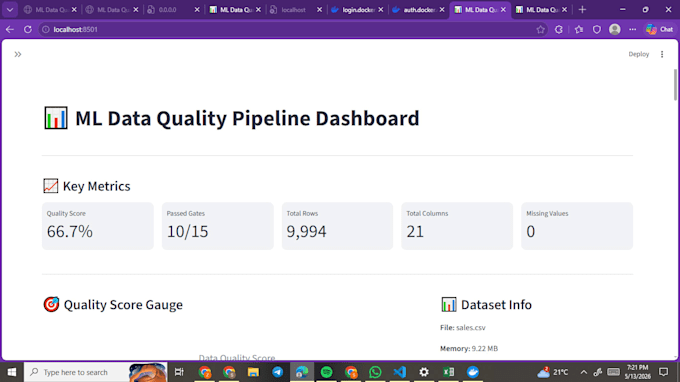The width and height of the screenshot is (680, 382).
Task: Close the 0.0.0.0 tab
Action: (197, 10)
